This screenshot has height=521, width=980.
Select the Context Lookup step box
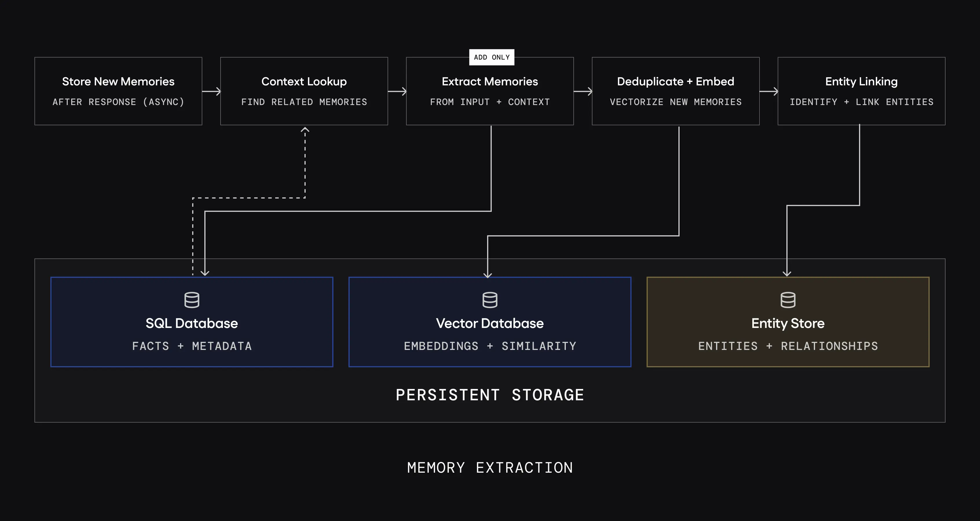click(304, 91)
